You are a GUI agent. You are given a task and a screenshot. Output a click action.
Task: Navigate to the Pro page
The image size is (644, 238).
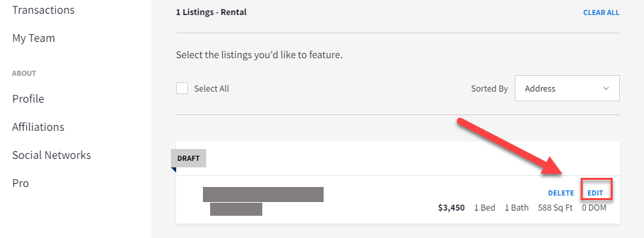20,183
